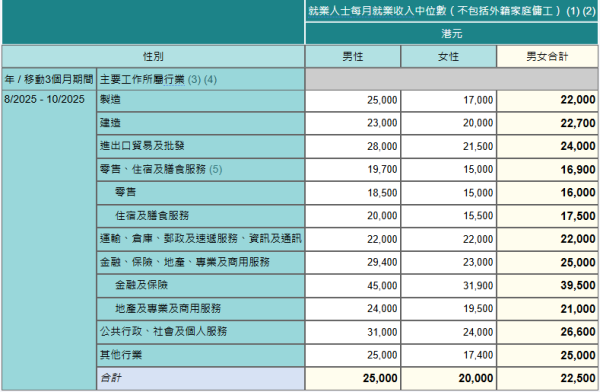Select 其他行業 female value 17,400

(x=448, y=355)
